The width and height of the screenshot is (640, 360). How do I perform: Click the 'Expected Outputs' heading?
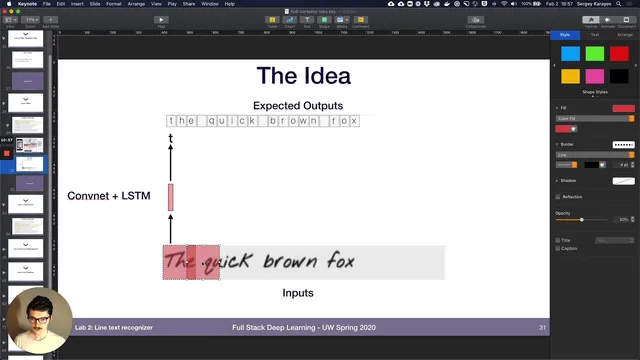click(298, 106)
